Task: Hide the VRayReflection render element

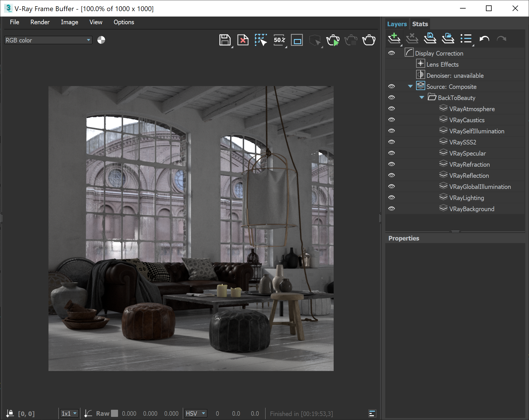Action: click(x=392, y=175)
